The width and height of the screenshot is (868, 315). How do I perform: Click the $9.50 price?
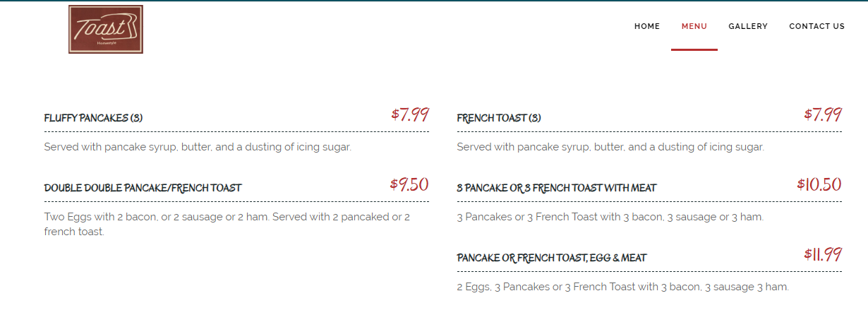(409, 184)
